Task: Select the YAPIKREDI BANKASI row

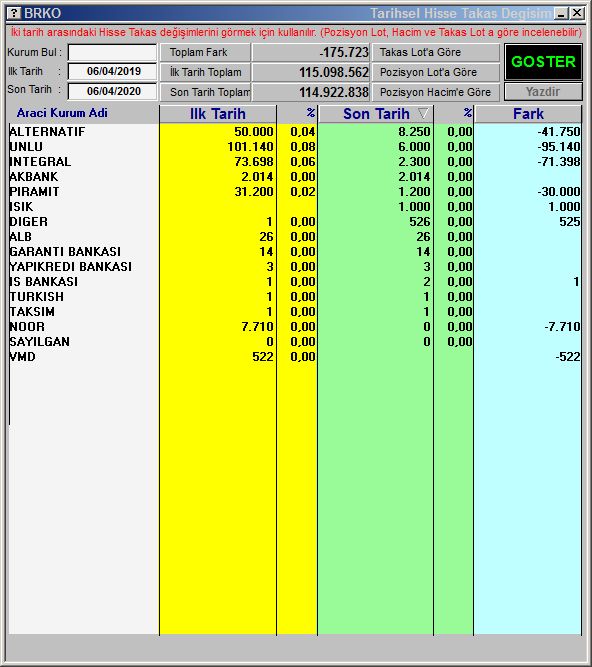Action: coord(295,266)
